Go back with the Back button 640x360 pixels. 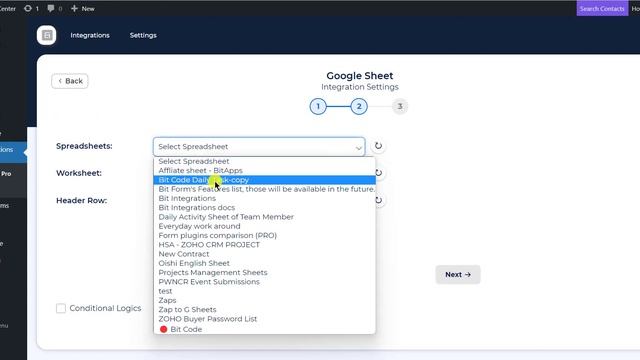tap(70, 81)
